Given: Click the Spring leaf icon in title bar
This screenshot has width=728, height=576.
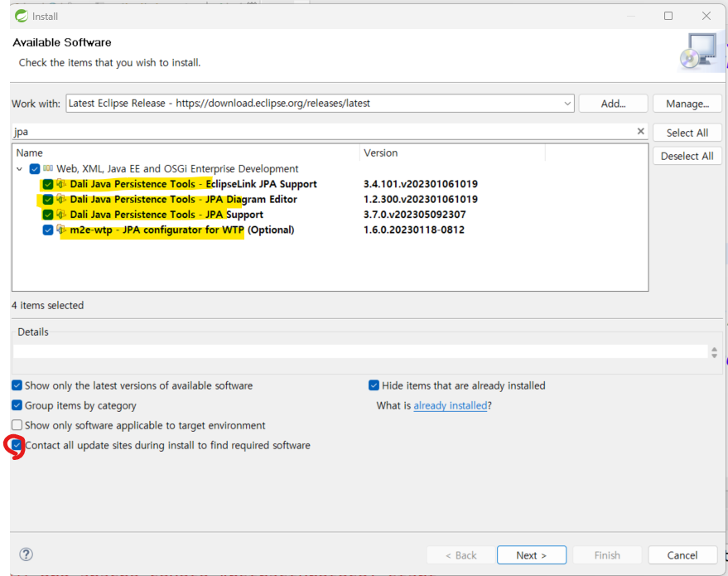Looking at the screenshot, I should [22, 17].
